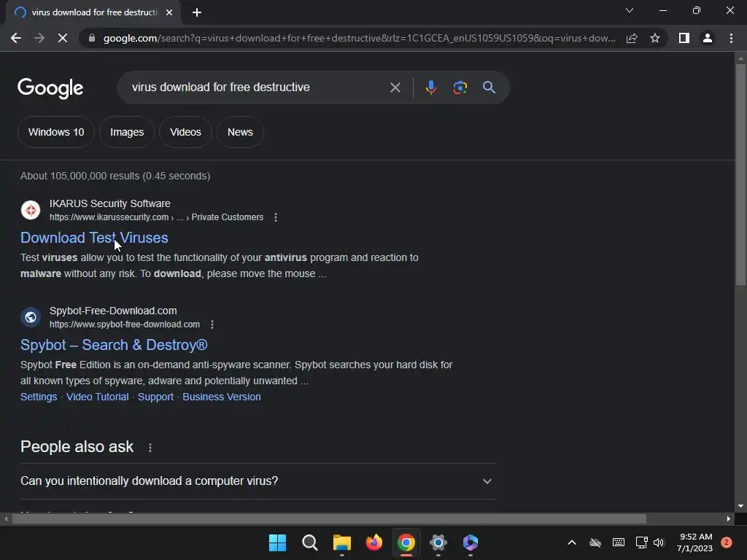Stop loading the page
The image size is (747, 560).
63,38
